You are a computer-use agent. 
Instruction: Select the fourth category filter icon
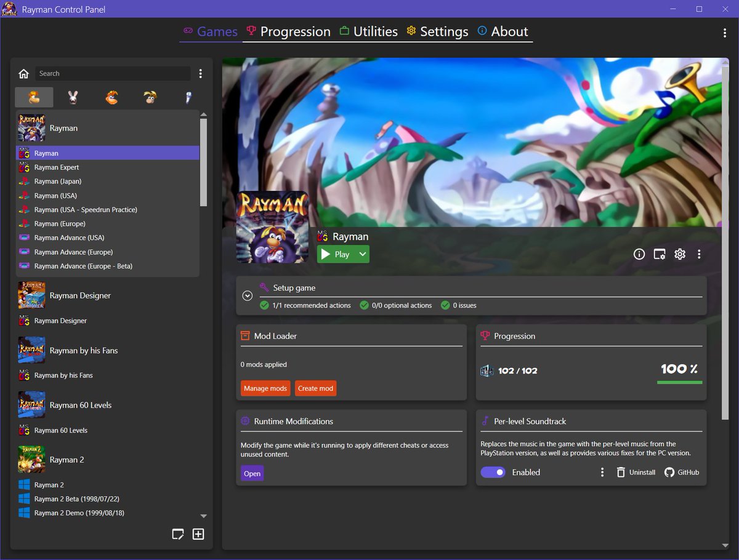[x=150, y=97]
